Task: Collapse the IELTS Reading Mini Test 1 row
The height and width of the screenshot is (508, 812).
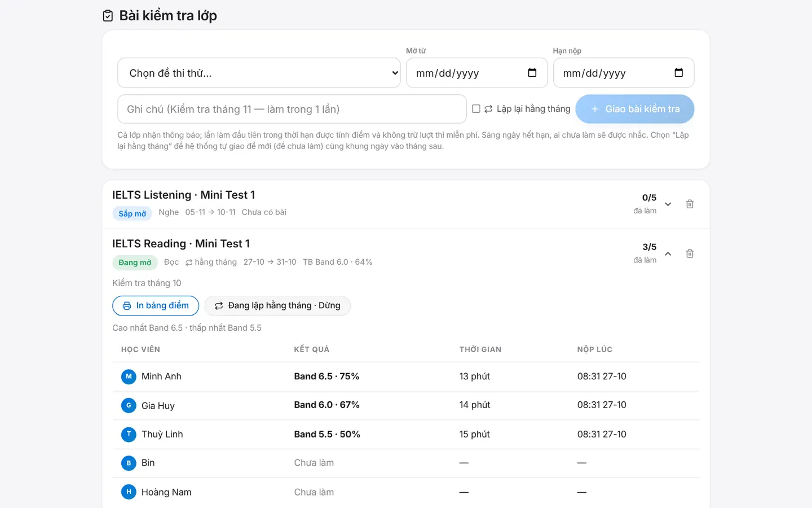Action: click(668, 254)
